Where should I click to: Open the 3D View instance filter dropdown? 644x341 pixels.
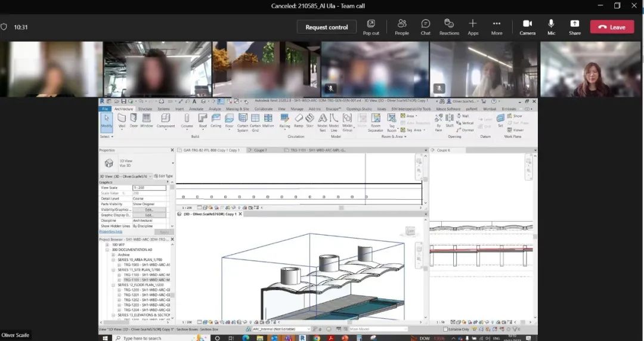click(150, 176)
